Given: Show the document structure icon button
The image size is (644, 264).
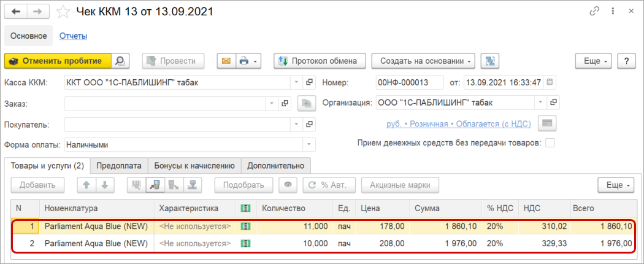Looking at the screenshot, I should (x=490, y=61).
